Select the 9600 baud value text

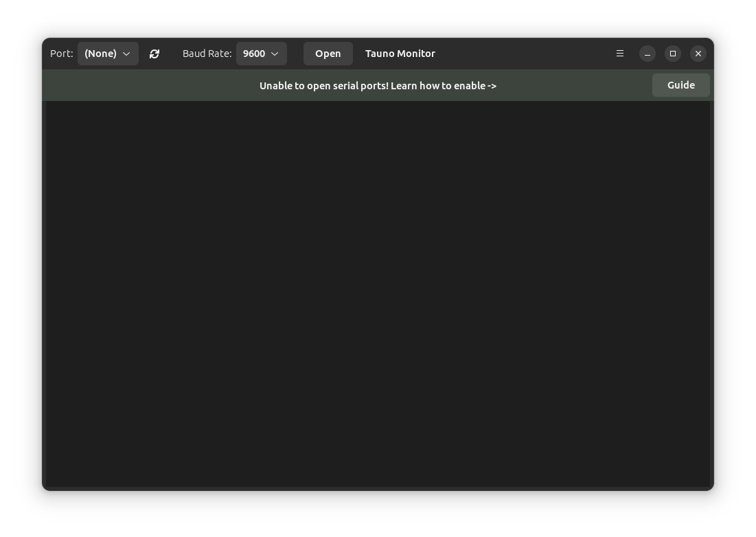253,54
